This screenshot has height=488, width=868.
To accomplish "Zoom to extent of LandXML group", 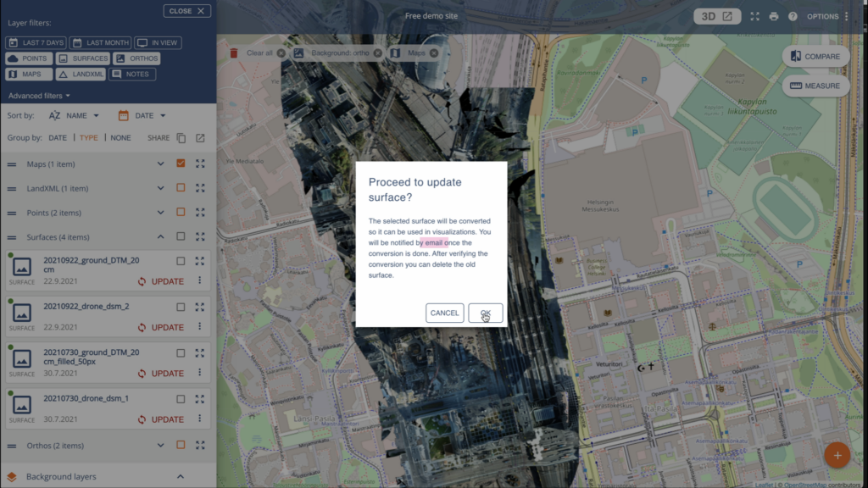I will point(200,188).
